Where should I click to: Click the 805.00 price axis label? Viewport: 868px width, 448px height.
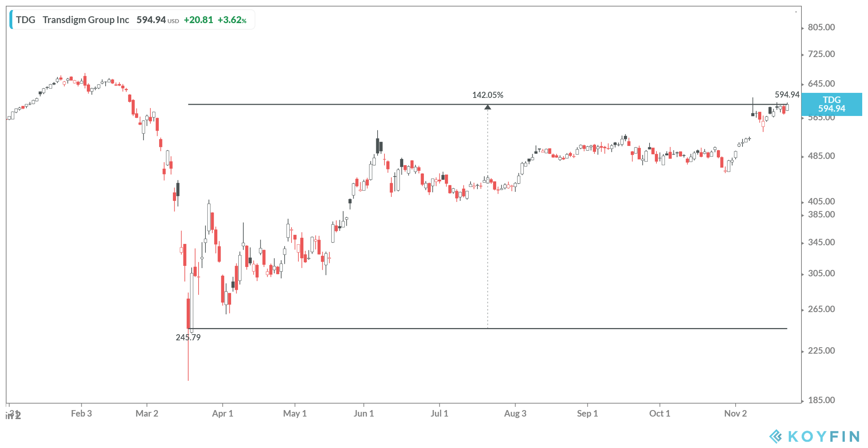[821, 27]
